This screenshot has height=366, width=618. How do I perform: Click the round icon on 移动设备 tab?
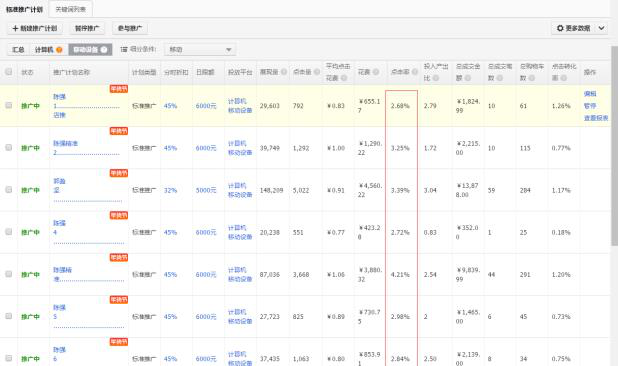[x=104, y=50]
